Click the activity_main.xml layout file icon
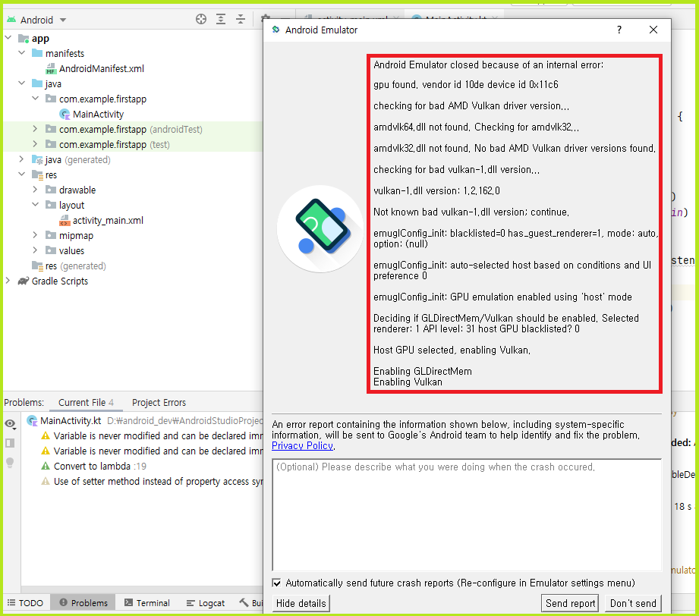Image resolution: width=699 pixels, height=616 pixels. pos(65,220)
